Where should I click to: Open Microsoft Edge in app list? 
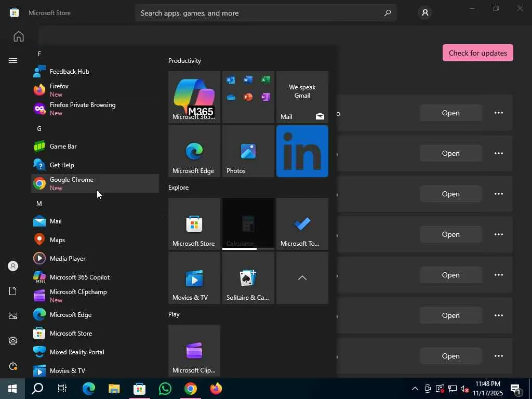click(95, 314)
